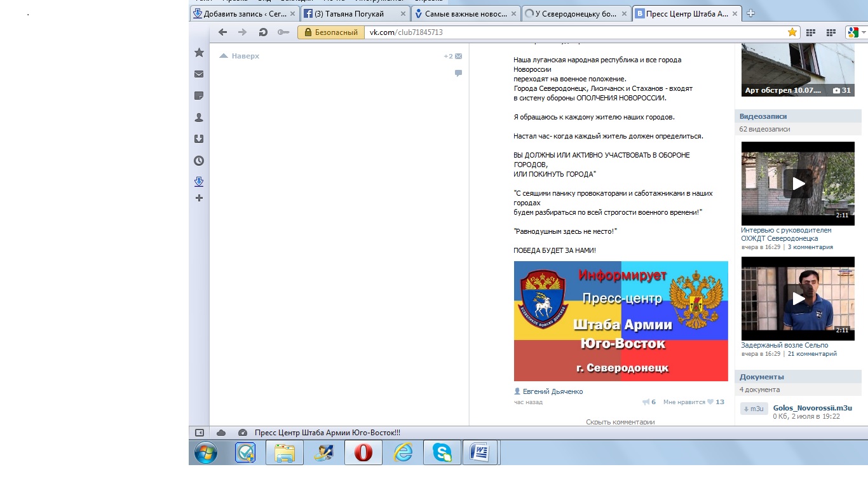Toggle the sidebar panel from status bar

tap(199, 433)
